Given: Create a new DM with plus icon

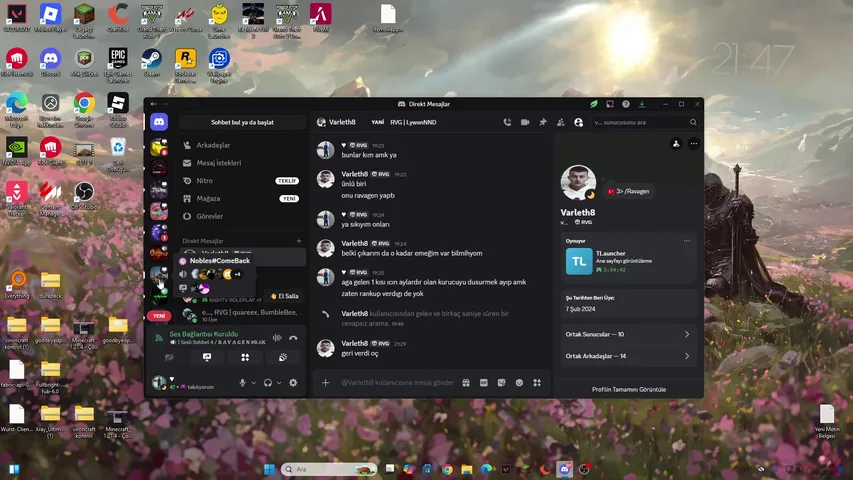Looking at the screenshot, I should [299, 241].
